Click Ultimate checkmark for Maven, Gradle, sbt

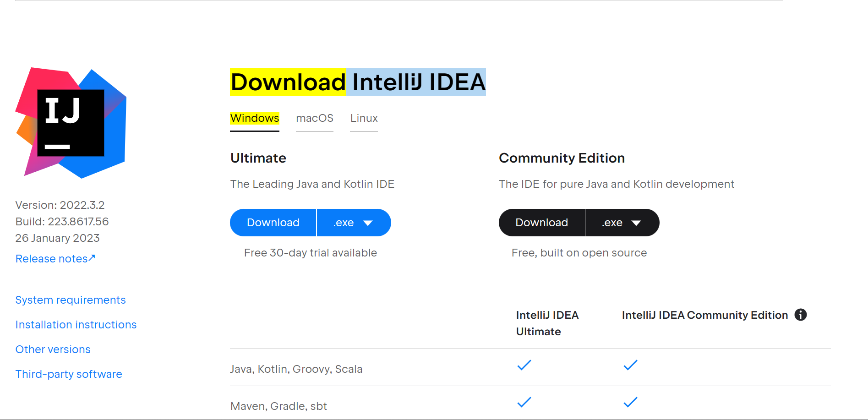524,403
